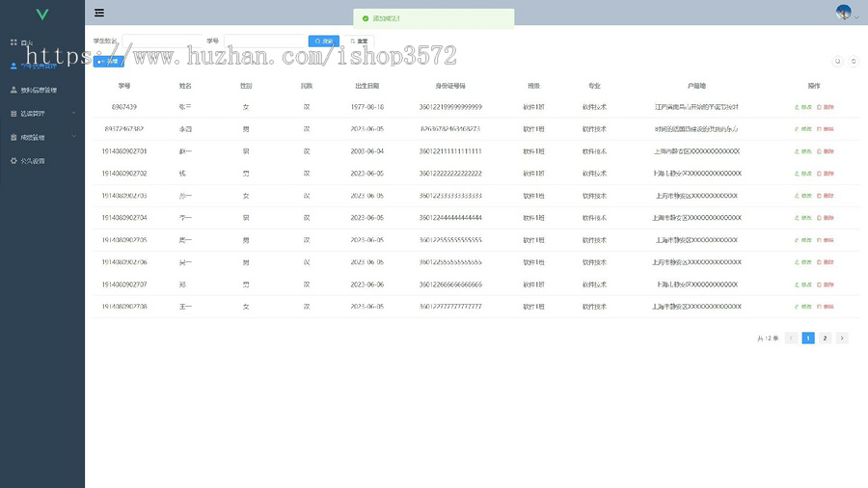Image resolution: width=868 pixels, height=488 pixels.
Task: Click the green V logo
Action: point(42,14)
